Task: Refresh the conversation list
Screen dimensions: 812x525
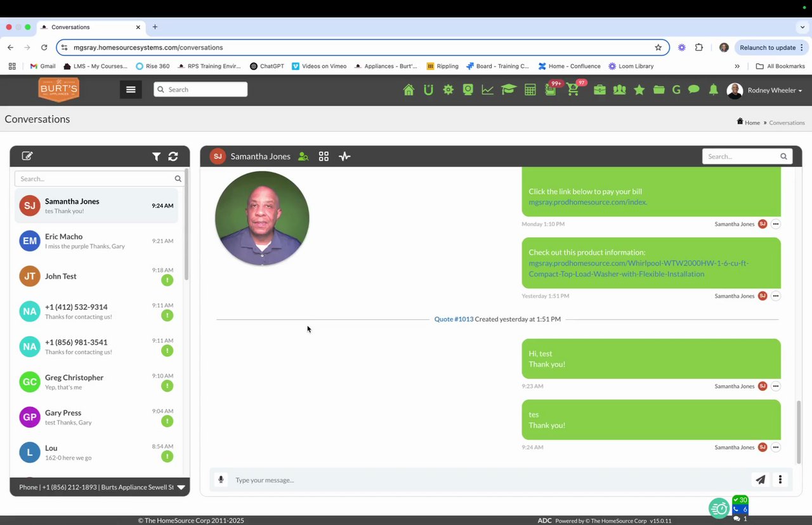Action: (x=173, y=156)
